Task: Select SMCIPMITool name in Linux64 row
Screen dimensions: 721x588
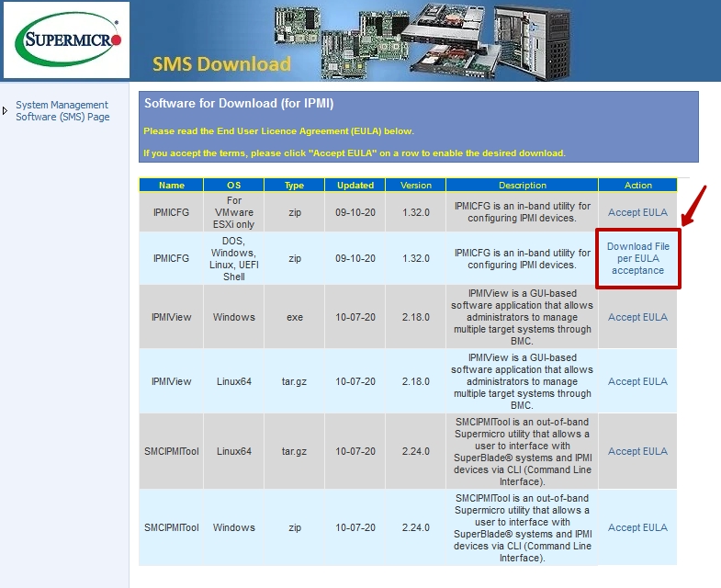Action: (x=171, y=451)
